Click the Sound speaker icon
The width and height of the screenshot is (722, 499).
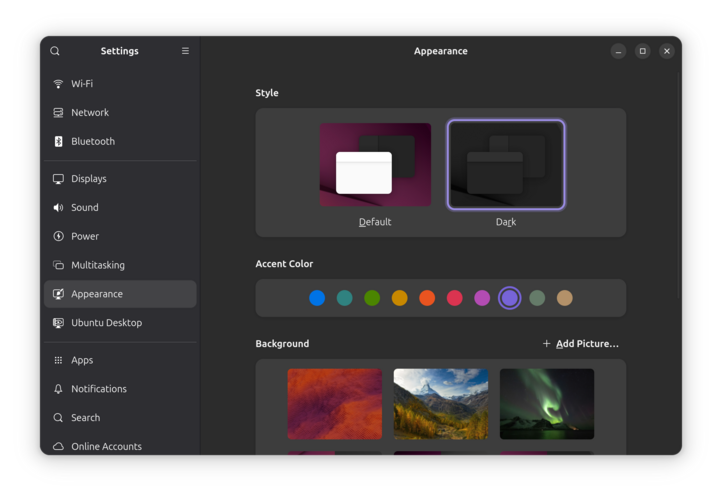(x=58, y=208)
